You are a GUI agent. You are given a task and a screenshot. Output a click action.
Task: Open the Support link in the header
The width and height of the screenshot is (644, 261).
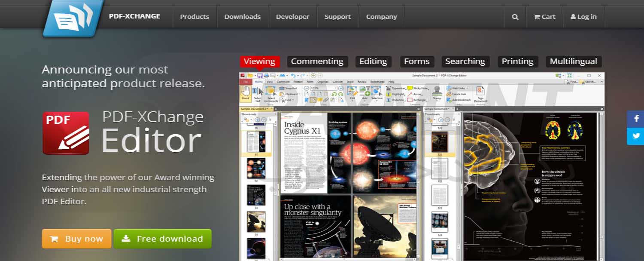(337, 17)
